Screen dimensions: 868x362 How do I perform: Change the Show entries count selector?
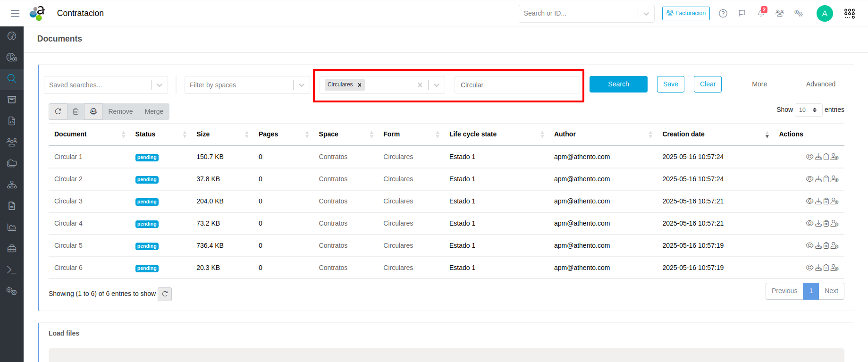click(x=808, y=110)
